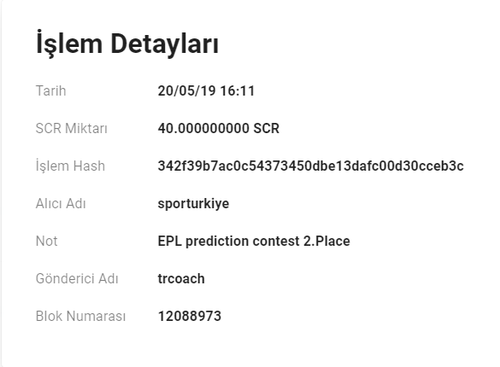The height and width of the screenshot is (367, 500).
Task: Select the Alıcı Adı label
Action: 61,203
